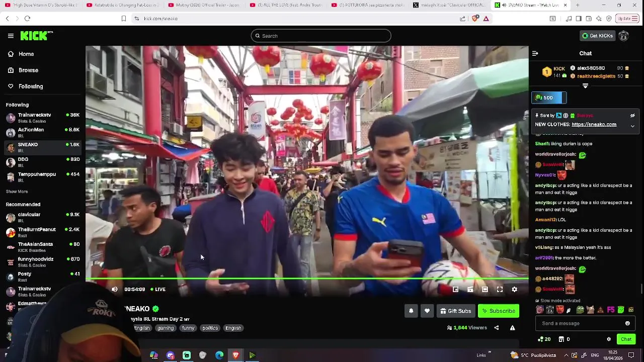Open funnyhoodvidz recommended channel
This screenshot has width=644, height=362.
pyautogui.click(x=43, y=262)
